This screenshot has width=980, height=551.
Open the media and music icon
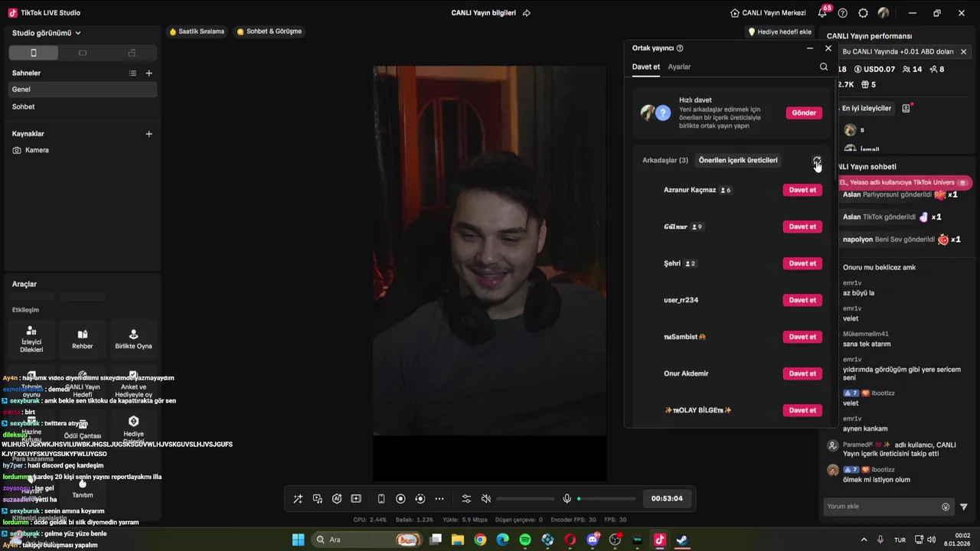tap(318, 499)
